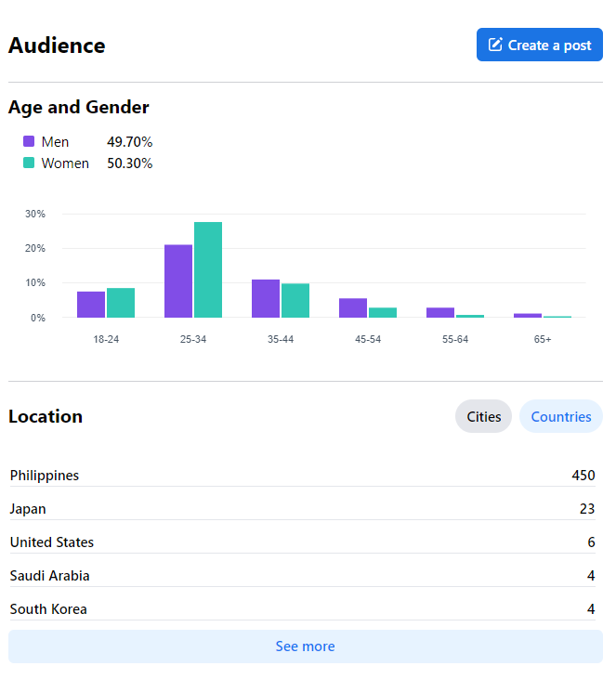Screen dimensions: 616x679
Task: Select the Saudi Arabia location row
Action: tap(302, 576)
